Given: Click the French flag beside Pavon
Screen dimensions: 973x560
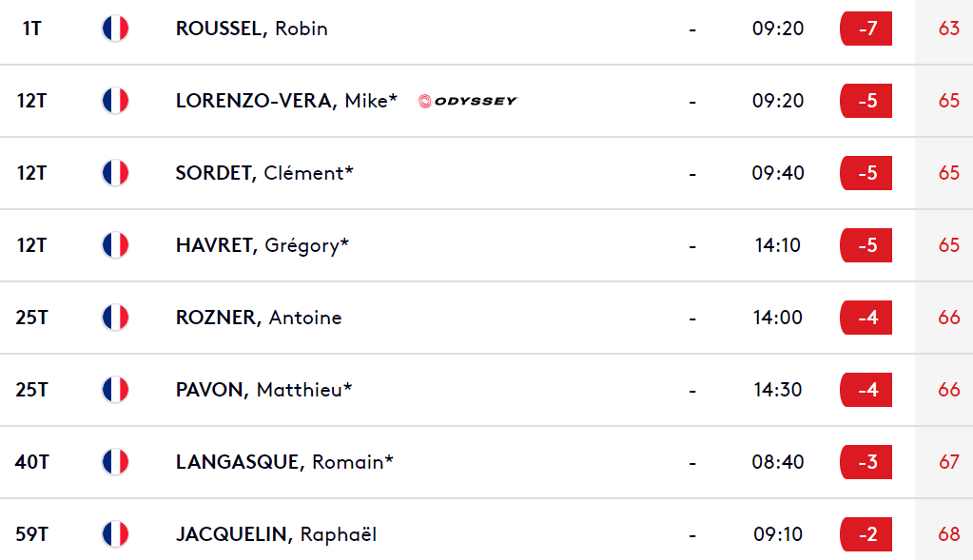Looking at the screenshot, I should (x=115, y=390).
